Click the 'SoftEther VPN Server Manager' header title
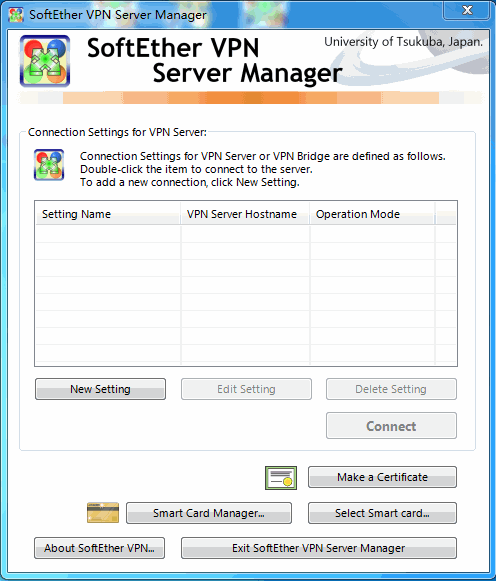Screen dimensions: 496x581 [214, 61]
